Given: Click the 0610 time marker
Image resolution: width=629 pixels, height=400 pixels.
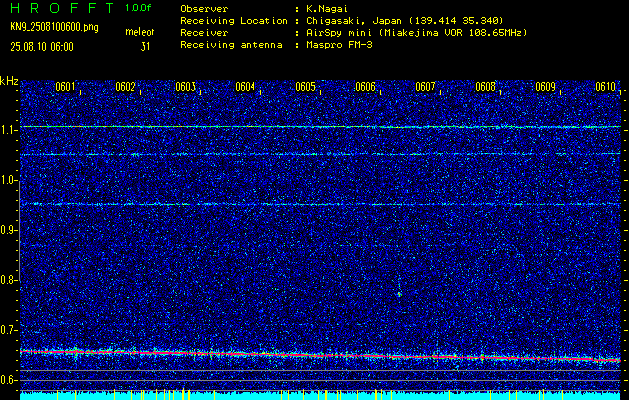Looking at the screenshot, I should click(605, 87).
